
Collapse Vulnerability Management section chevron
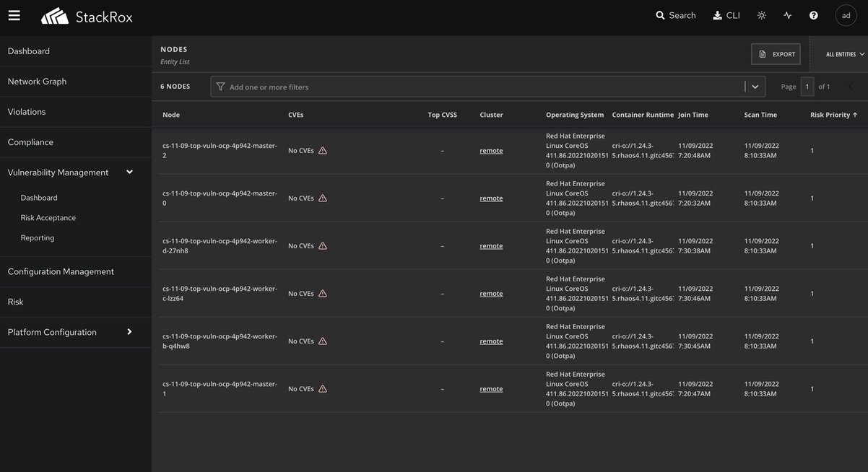tap(129, 172)
